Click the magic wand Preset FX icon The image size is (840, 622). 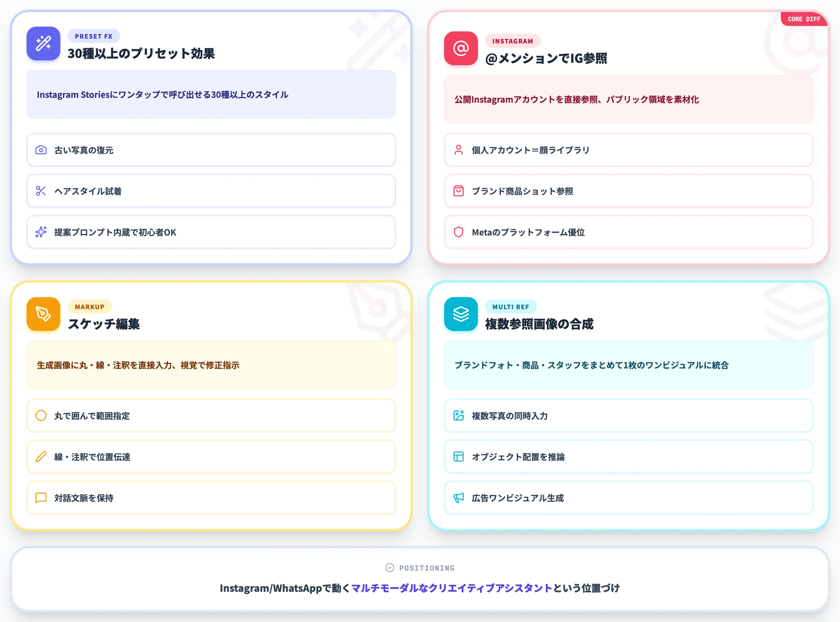[x=43, y=44]
